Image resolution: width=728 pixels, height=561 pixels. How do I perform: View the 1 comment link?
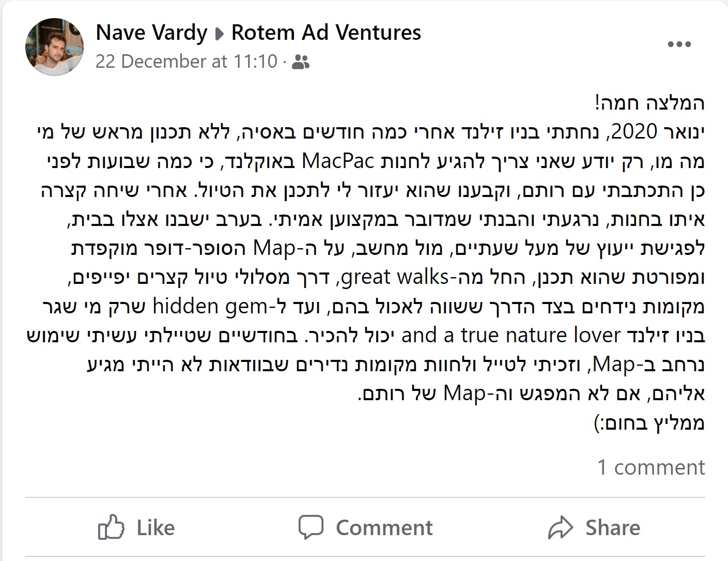[651, 467]
